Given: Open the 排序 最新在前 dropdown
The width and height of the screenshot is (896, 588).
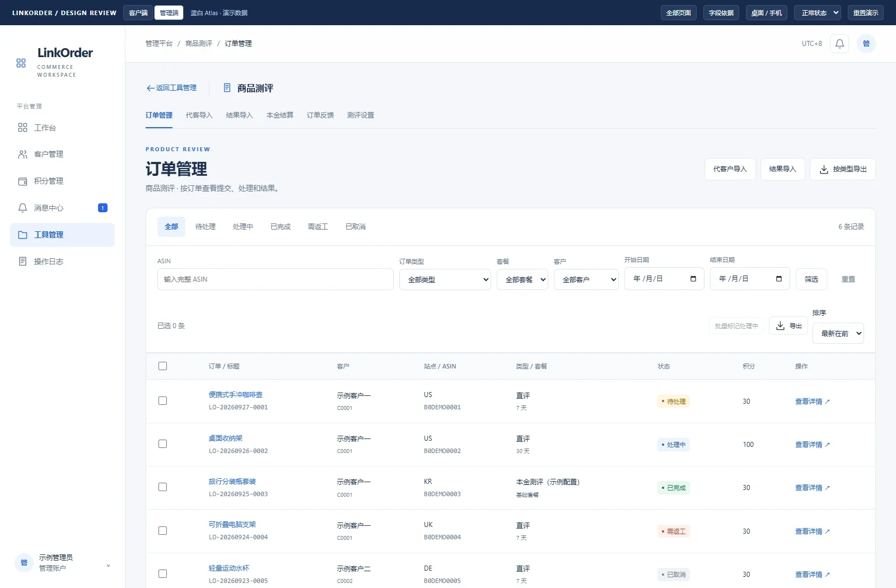Looking at the screenshot, I should pyautogui.click(x=838, y=333).
